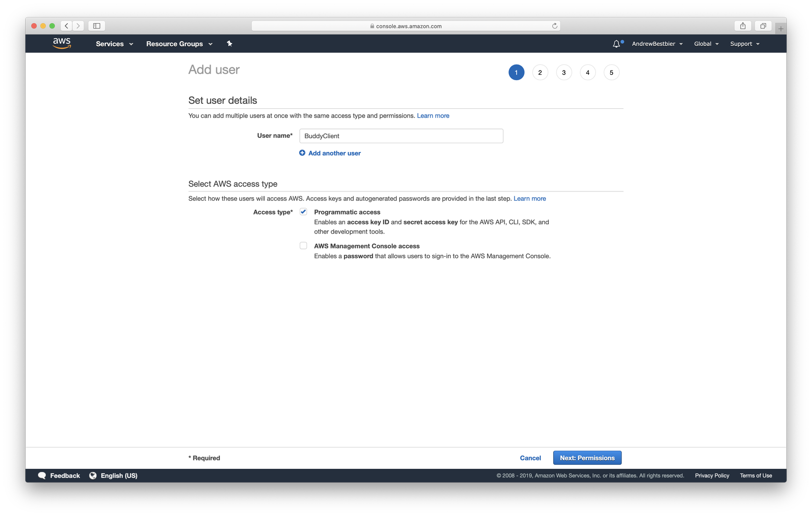Go to step 1 of wizard
This screenshot has height=516, width=812.
[x=516, y=73]
